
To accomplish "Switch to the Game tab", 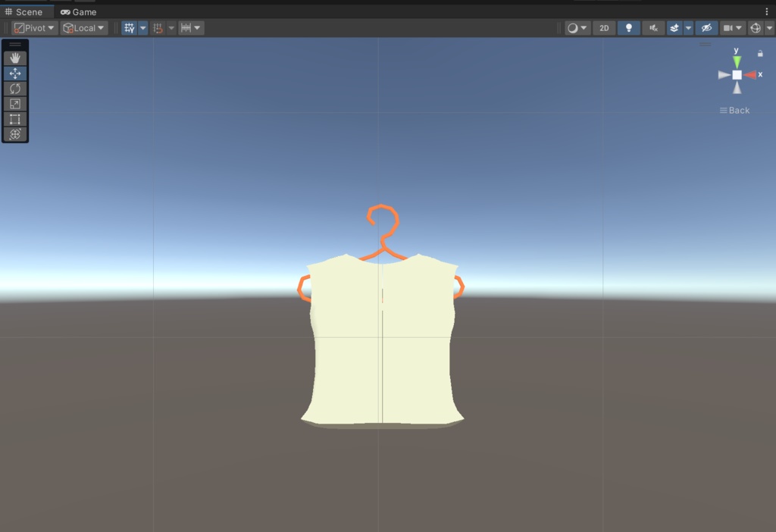I will click(79, 12).
